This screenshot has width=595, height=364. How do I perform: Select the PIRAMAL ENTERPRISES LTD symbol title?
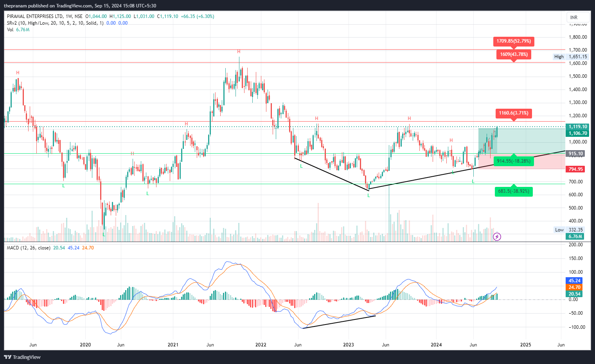pyautogui.click(x=35, y=16)
